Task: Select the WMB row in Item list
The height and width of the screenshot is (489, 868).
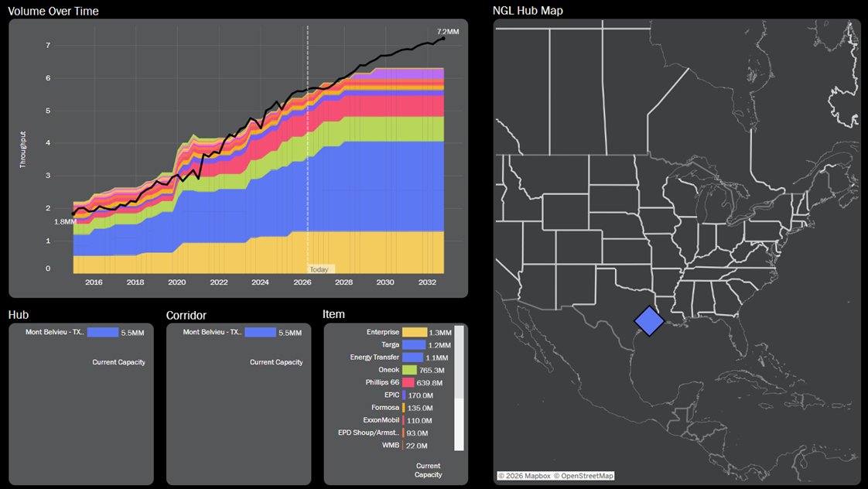Action: coord(394,445)
